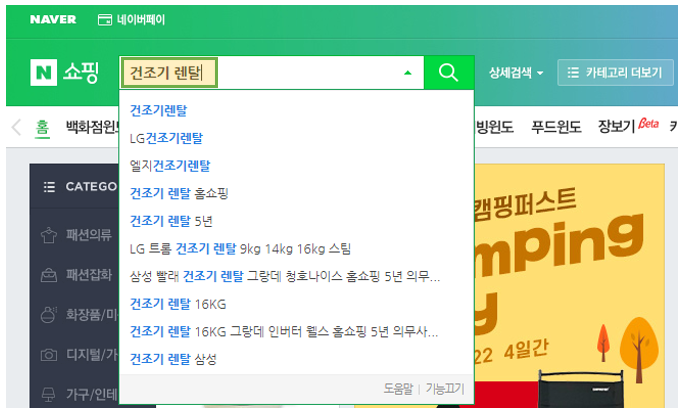Open the 백화점윈도 tab
The height and width of the screenshot is (418, 685).
[92, 127]
